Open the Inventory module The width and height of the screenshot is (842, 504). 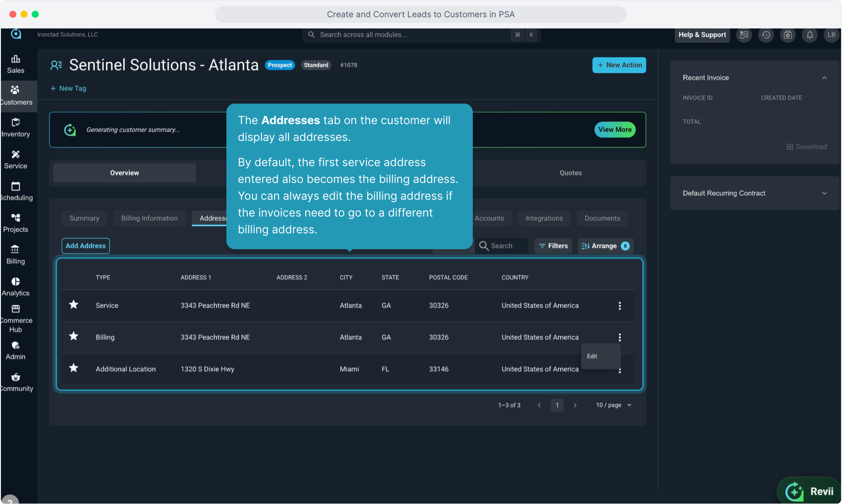pos(15,128)
